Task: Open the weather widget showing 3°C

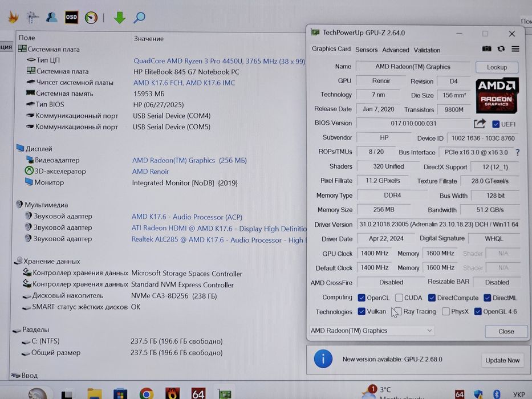Action: [x=393, y=392]
